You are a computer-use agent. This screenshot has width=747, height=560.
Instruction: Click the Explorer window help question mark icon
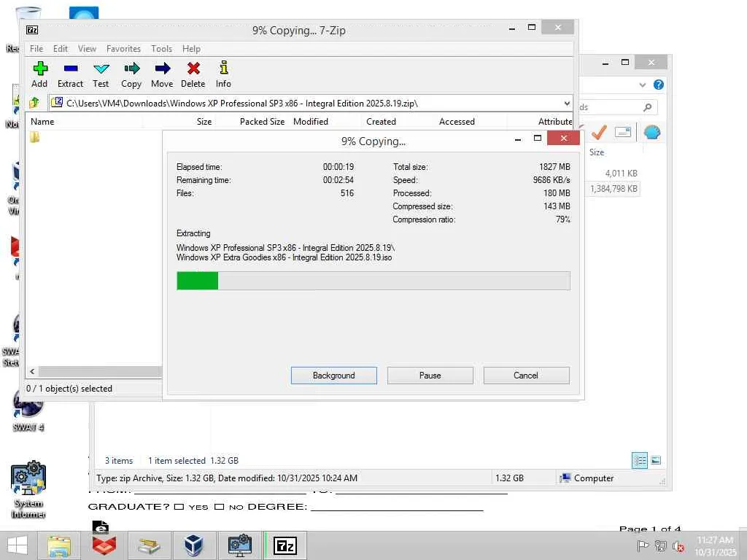(659, 85)
